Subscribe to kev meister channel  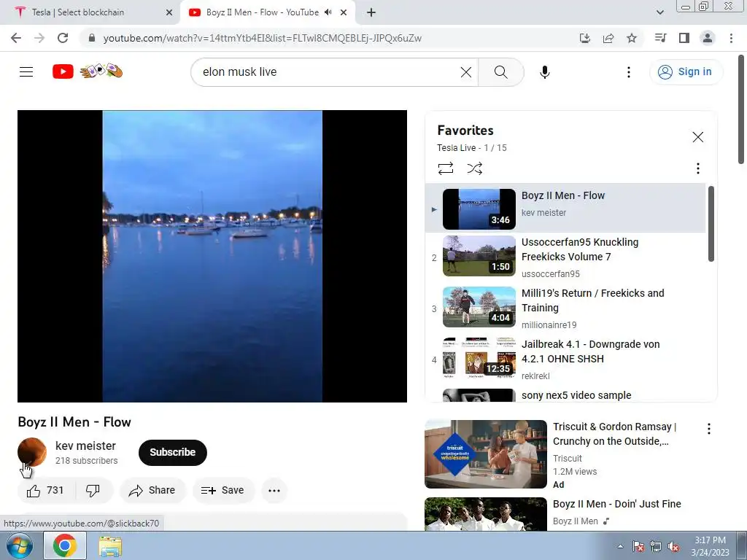[x=172, y=452]
